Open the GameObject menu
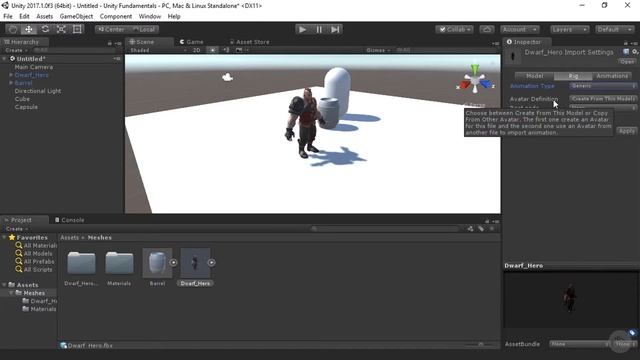Screen dimensions: 640x360 pyautogui.click(x=76, y=16)
